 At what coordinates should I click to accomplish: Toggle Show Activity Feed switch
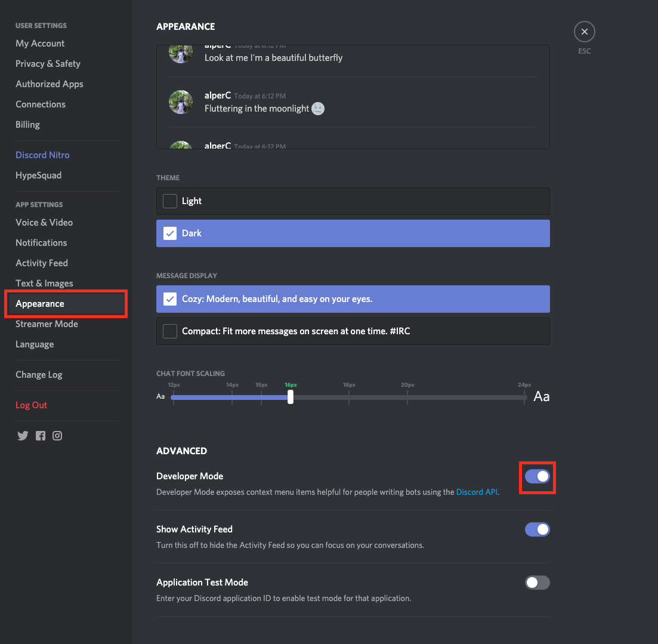[537, 529]
